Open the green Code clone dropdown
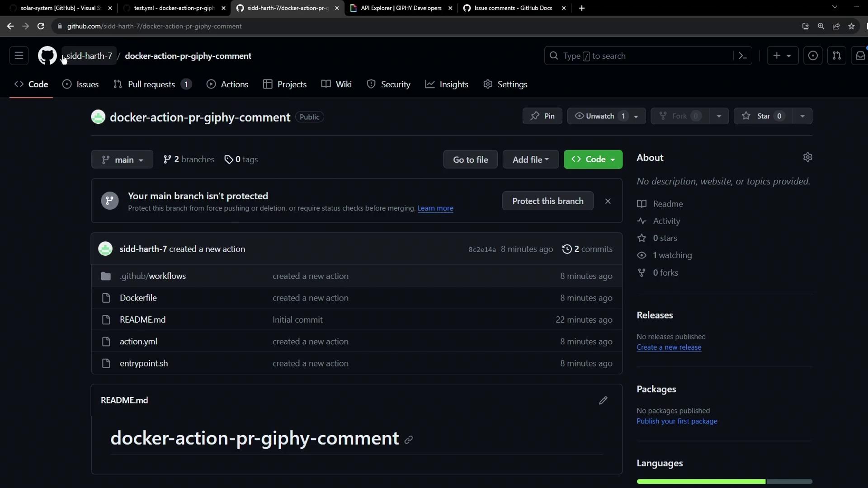This screenshot has width=868, height=488. pos(593,160)
